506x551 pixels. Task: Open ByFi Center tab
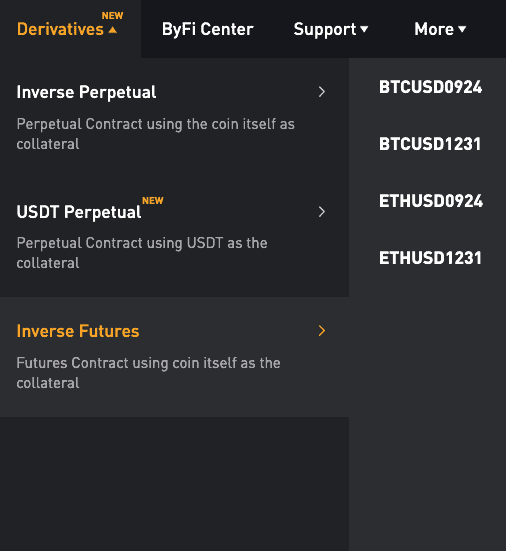point(207,29)
